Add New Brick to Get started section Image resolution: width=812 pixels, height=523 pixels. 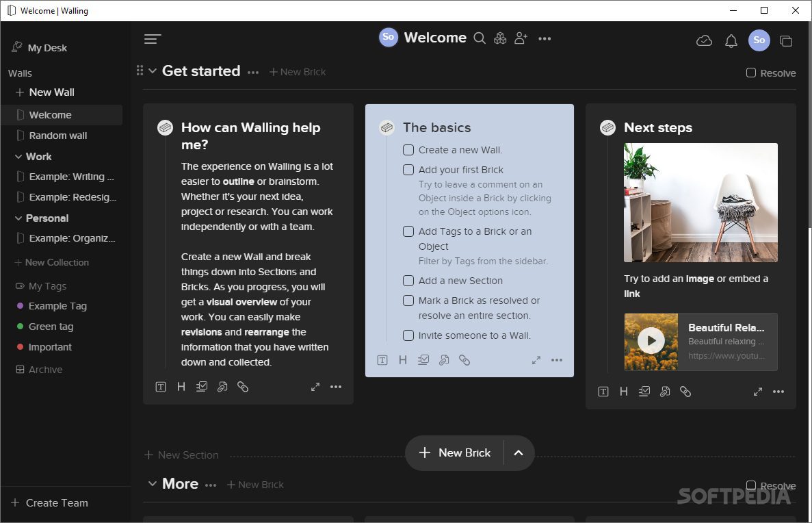[x=298, y=71]
